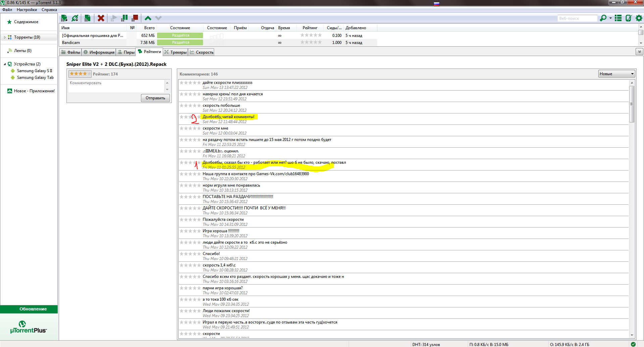This screenshot has height=347, width=644.
Task: Collapse the Устройства (2) tree node
Action: [x=5, y=64]
